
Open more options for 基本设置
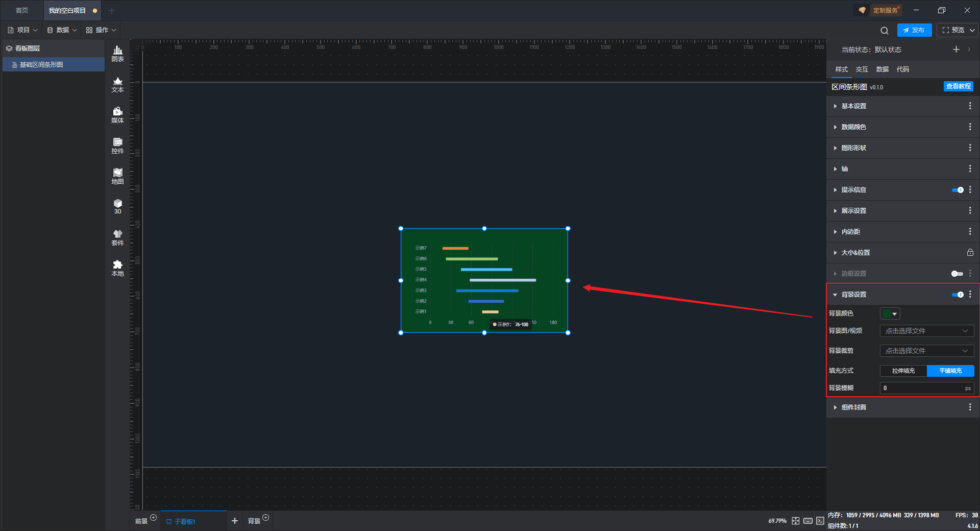[x=970, y=106]
